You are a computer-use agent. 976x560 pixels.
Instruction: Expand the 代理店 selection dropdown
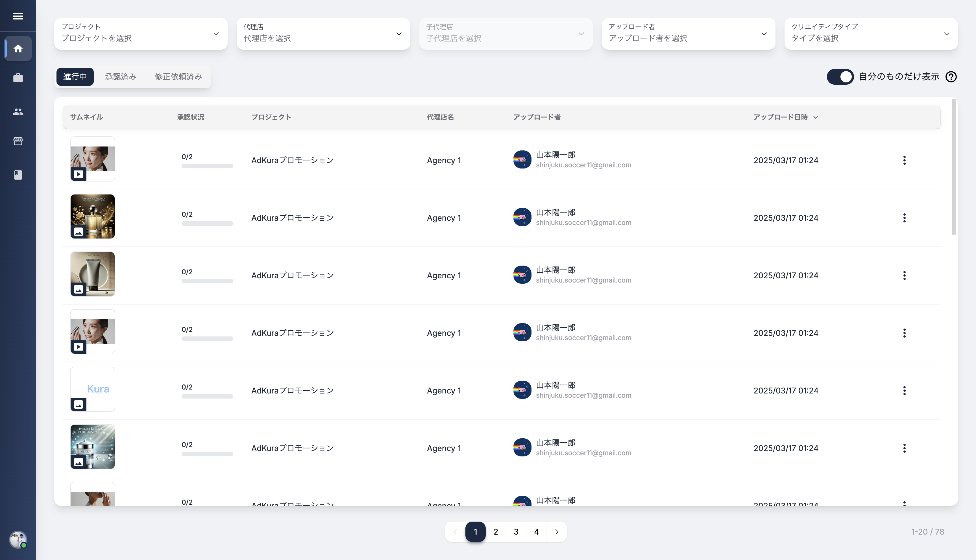(323, 34)
